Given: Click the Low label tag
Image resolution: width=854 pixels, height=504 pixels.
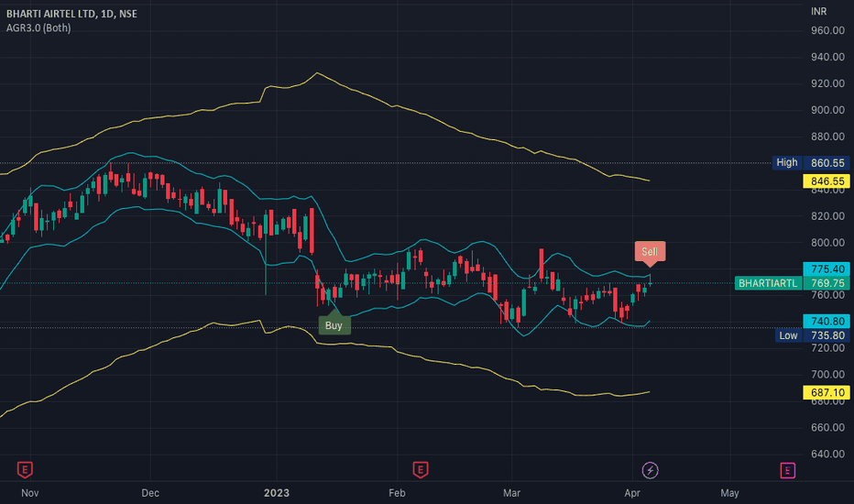Looking at the screenshot, I should point(788,335).
